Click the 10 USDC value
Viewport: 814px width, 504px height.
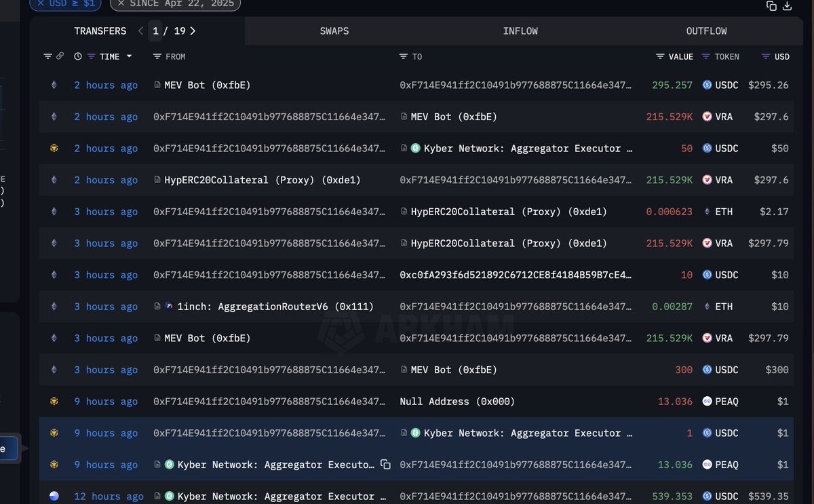[x=686, y=275]
